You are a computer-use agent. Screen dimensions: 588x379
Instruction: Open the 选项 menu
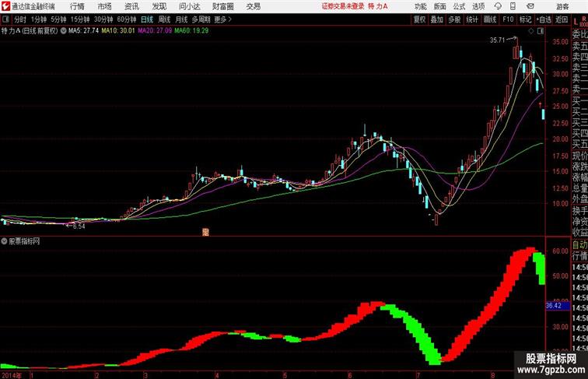click(x=478, y=7)
